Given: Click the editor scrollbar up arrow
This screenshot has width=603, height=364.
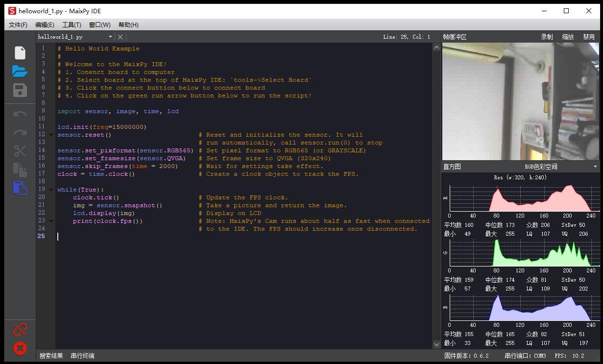Looking at the screenshot, I should (x=436, y=48).
